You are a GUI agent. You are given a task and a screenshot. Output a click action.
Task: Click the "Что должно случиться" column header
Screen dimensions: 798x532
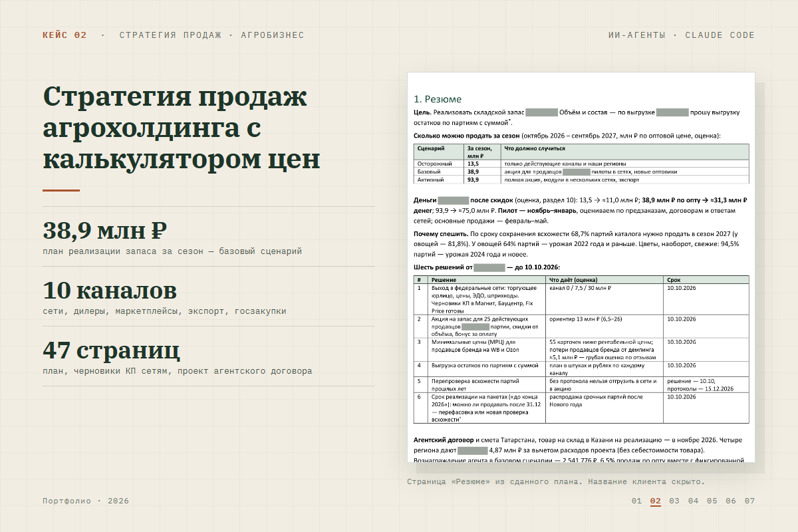(x=624, y=152)
